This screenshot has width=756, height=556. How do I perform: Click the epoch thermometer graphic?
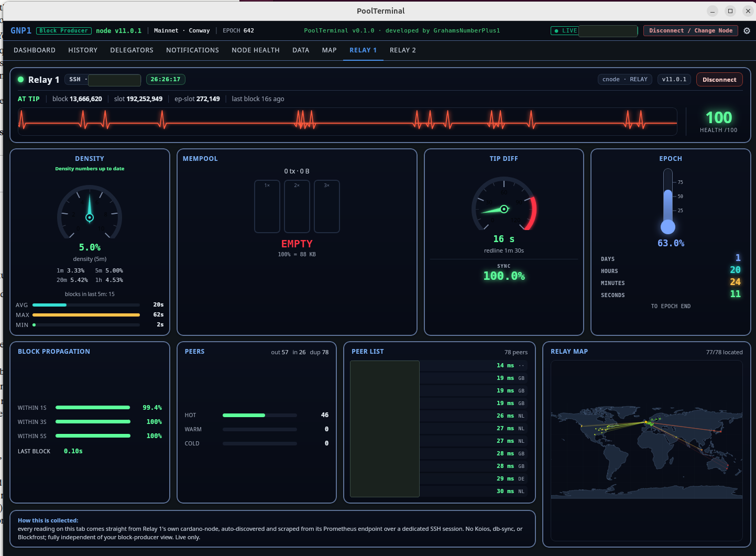click(x=668, y=202)
